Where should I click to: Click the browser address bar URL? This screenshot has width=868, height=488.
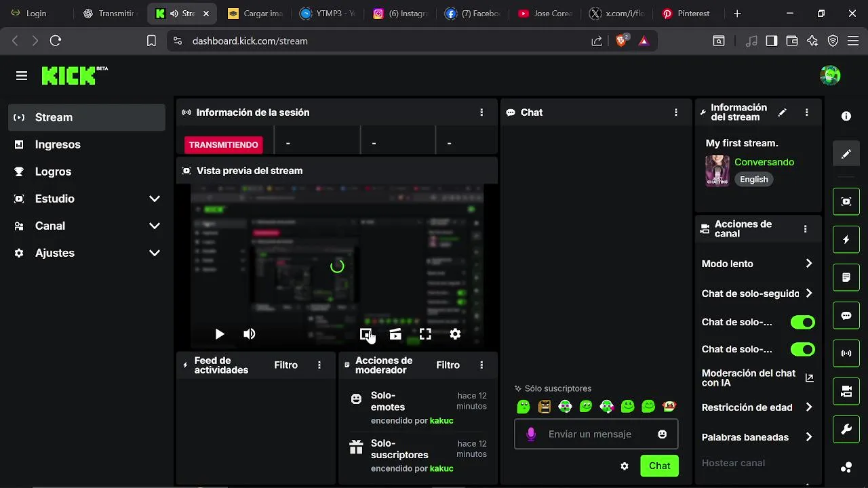point(250,41)
